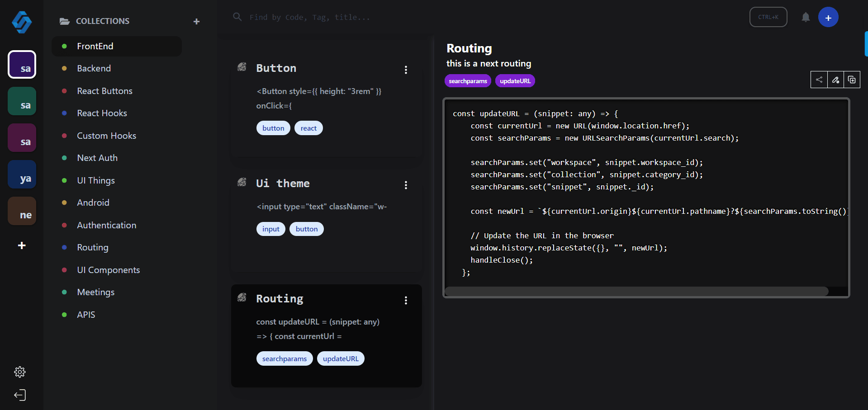The image size is (868, 410).
Task: Switch to the 'ya' workspace
Action: tap(22, 174)
